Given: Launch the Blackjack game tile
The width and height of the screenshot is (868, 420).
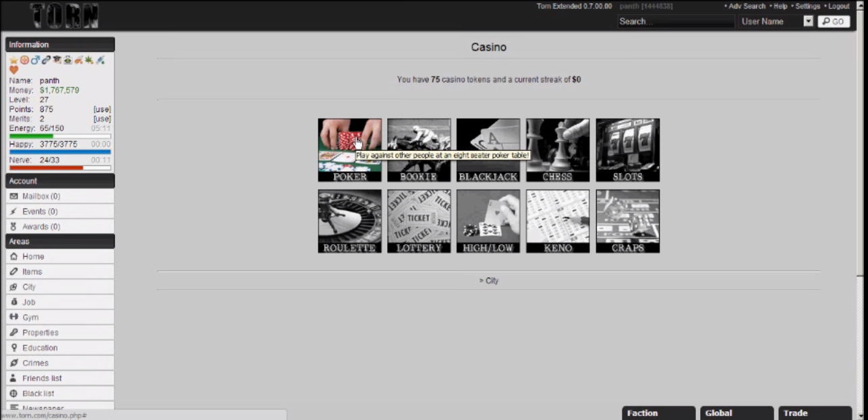Looking at the screenshot, I should [x=488, y=150].
